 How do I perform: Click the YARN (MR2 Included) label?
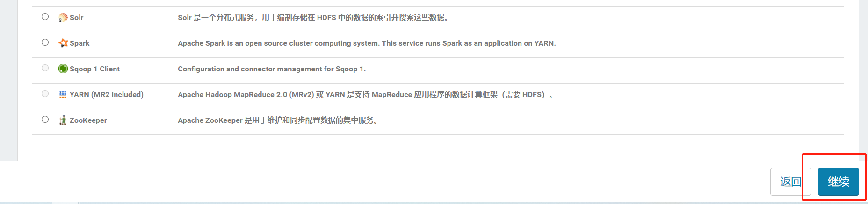[107, 95]
